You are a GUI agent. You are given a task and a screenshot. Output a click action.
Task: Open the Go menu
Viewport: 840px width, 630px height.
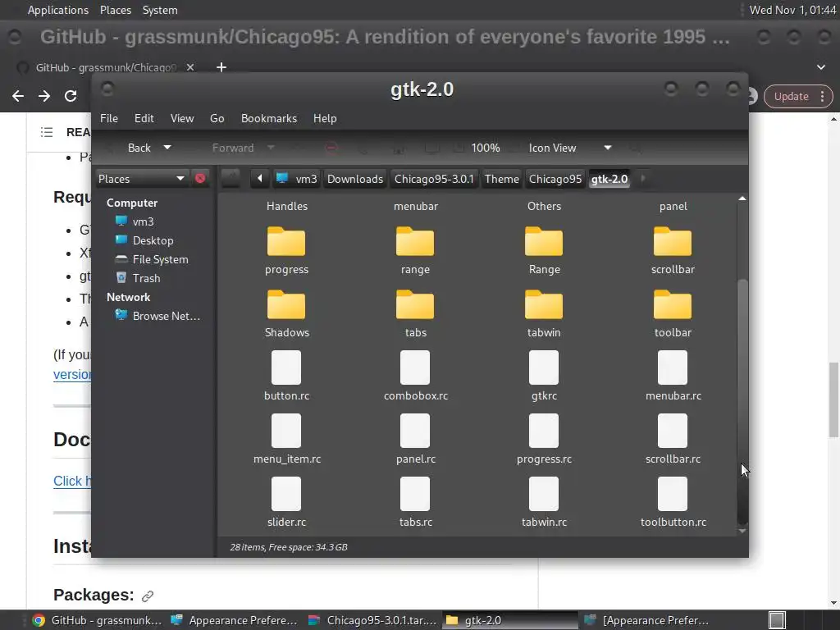(x=217, y=118)
